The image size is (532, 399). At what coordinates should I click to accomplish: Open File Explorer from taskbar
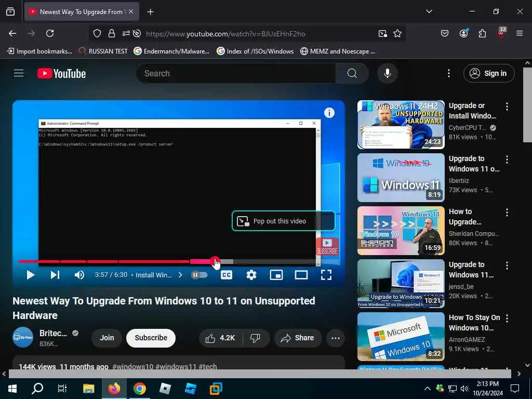coord(88,389)
